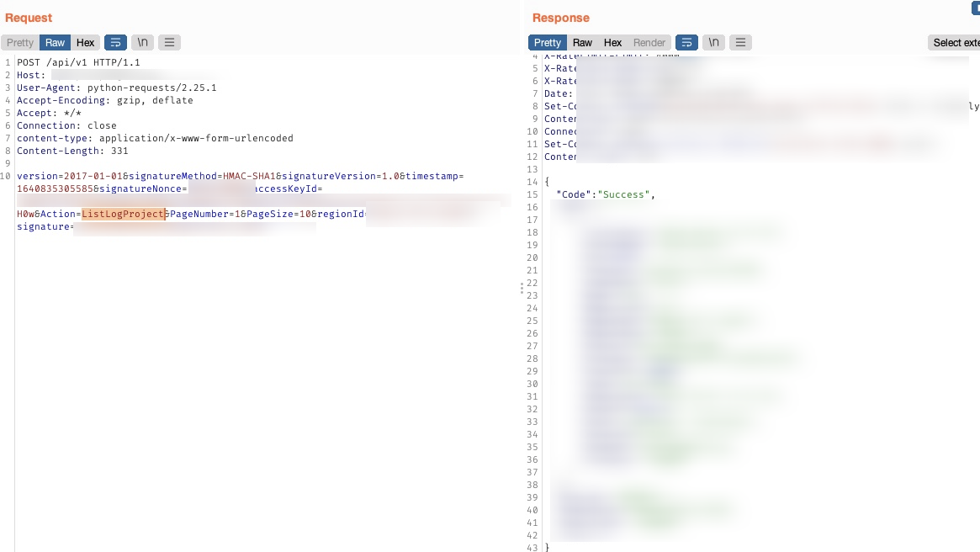Click the Accept: */* header
The width and height of the screenshot is (980, 552).
50,113
